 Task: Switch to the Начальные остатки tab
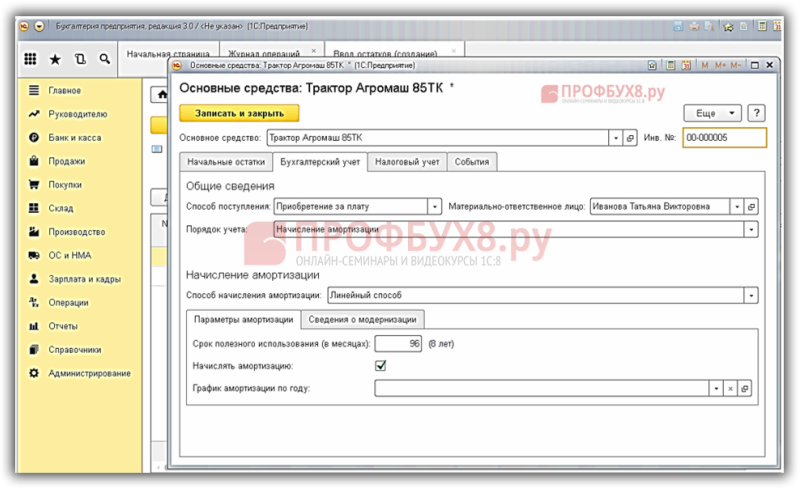click(226, 162)
